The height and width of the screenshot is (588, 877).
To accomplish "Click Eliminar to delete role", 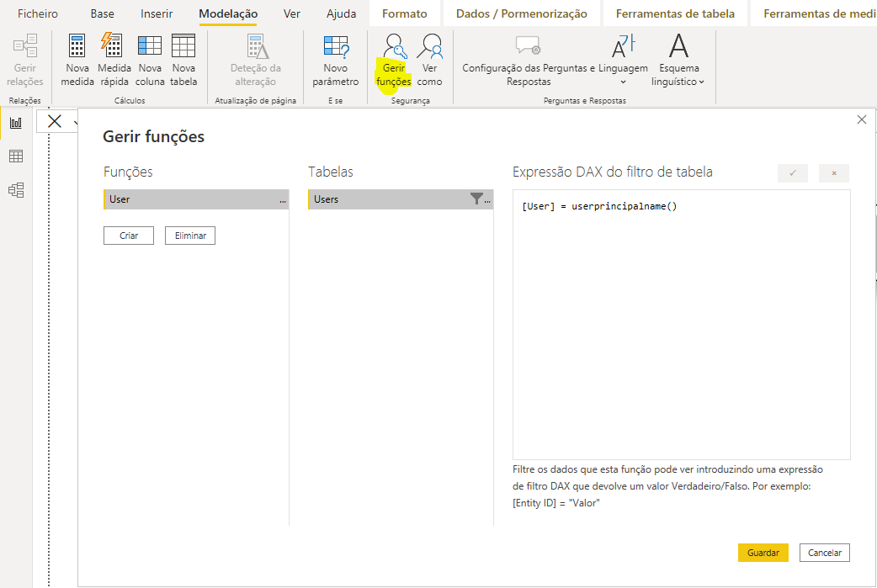I will tap(190, 236).
